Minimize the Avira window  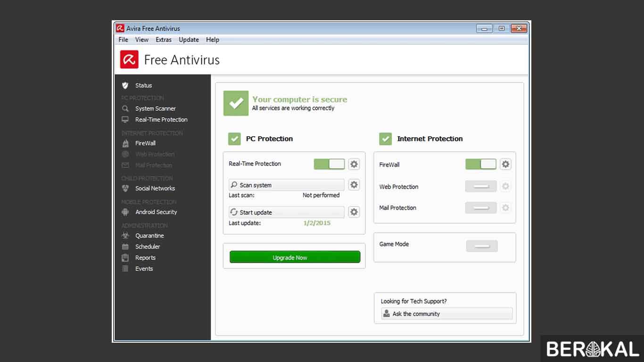484,29
